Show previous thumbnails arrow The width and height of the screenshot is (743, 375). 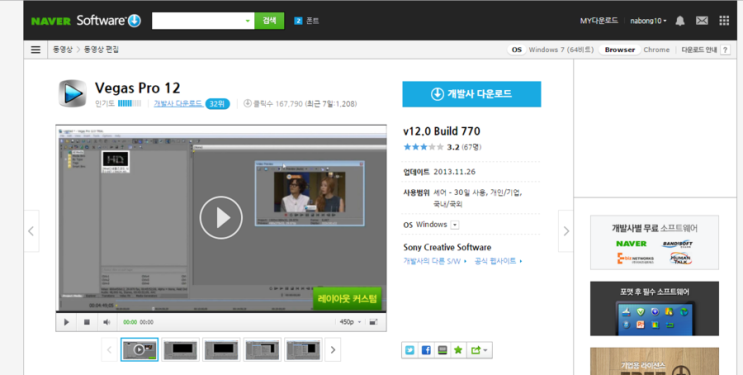109,350
